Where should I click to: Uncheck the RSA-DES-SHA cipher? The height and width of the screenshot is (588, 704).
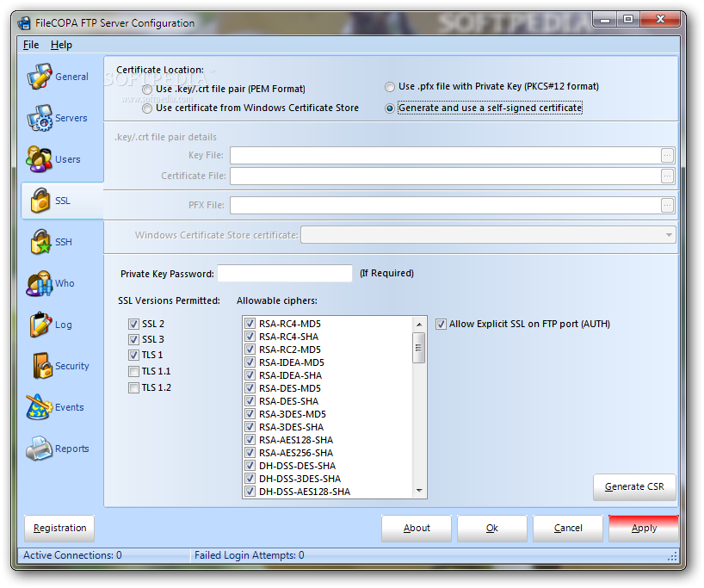pyautogui.click(x=250, y=401)
